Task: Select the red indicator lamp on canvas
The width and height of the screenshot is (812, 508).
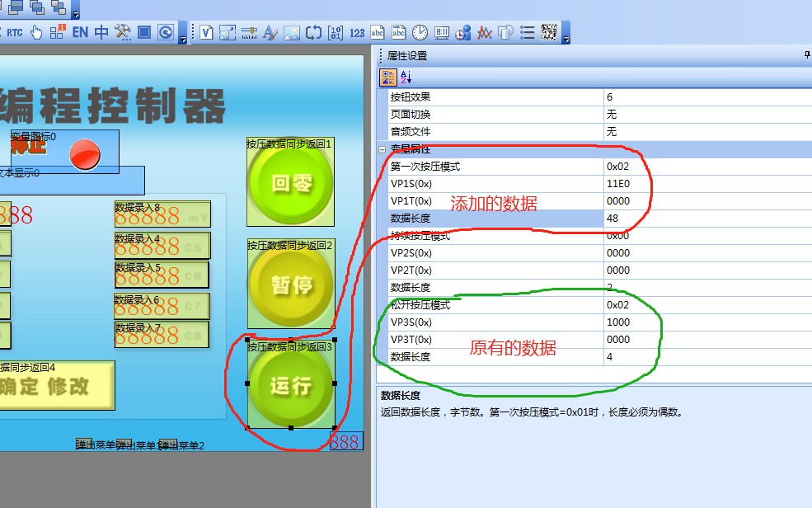Action: coord(85,154)
